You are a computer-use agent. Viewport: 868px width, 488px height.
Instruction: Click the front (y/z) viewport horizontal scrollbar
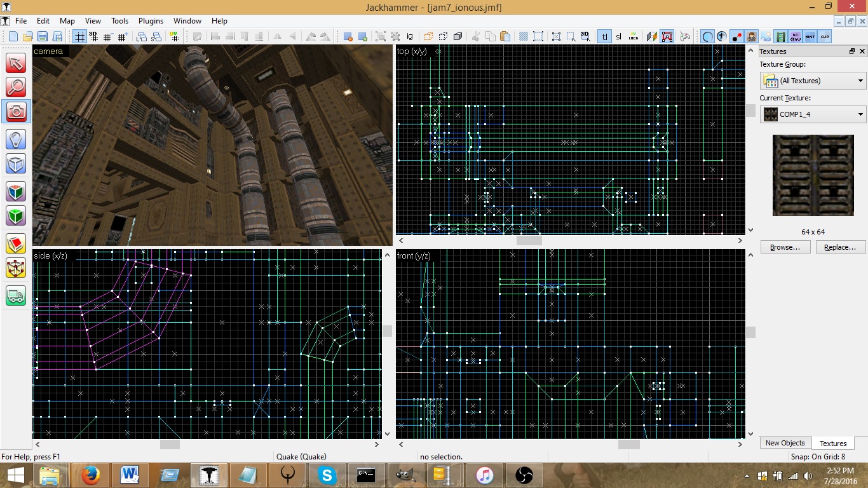tap(570, 444)
